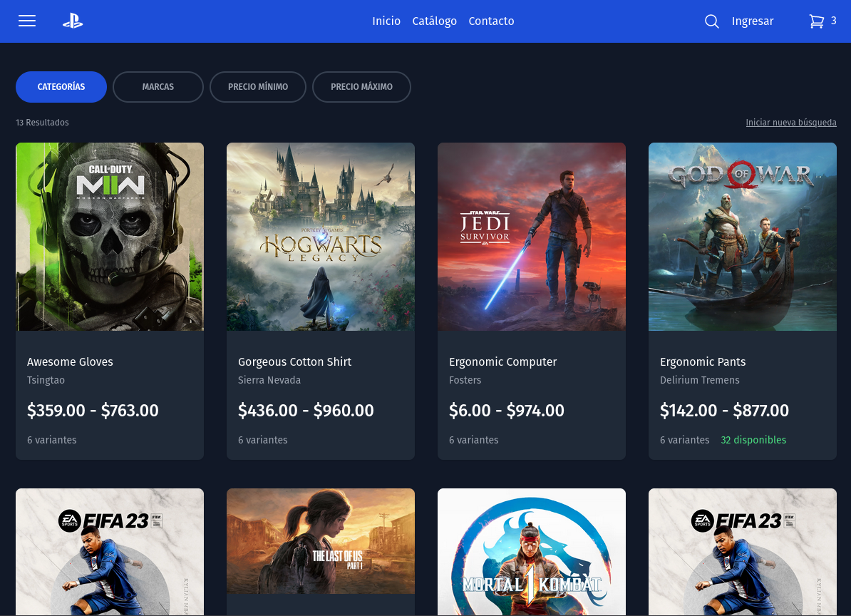Screen dimensions: 851x616
Task: Click the price $359.00 - $763.00
Action: 93,411
